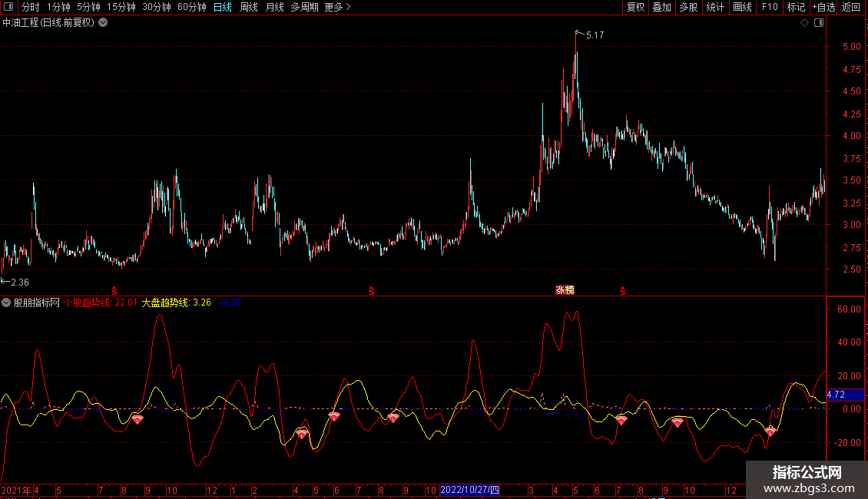Open the F10 company info page
The image size is (868, 499).
[770, 7]
